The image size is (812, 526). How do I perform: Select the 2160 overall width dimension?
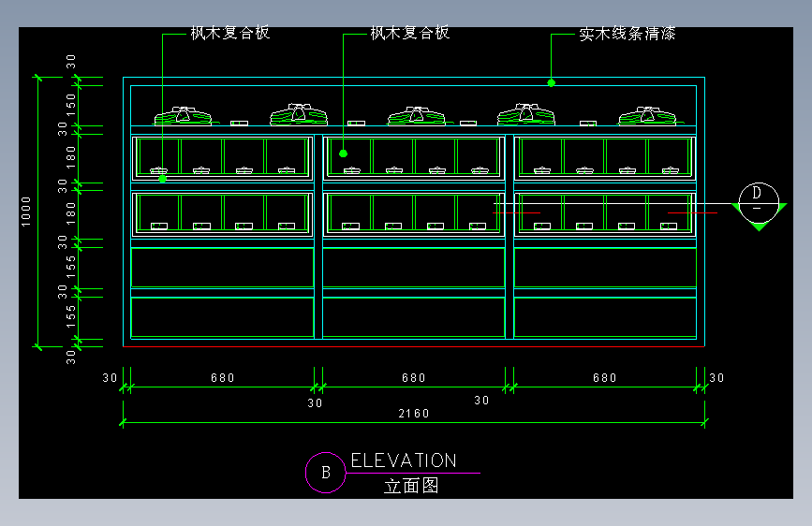coord(414,413)
